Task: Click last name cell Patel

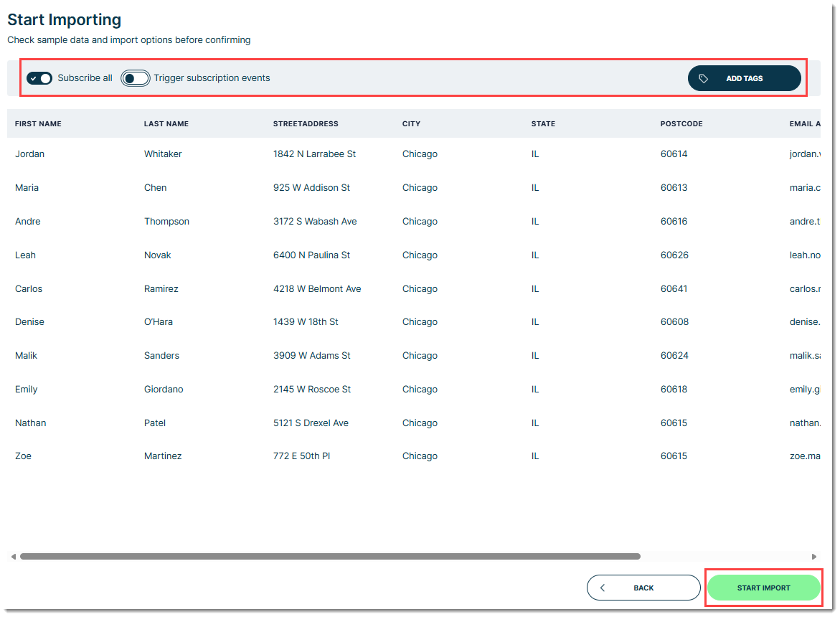Action: (x=155, y=423)
